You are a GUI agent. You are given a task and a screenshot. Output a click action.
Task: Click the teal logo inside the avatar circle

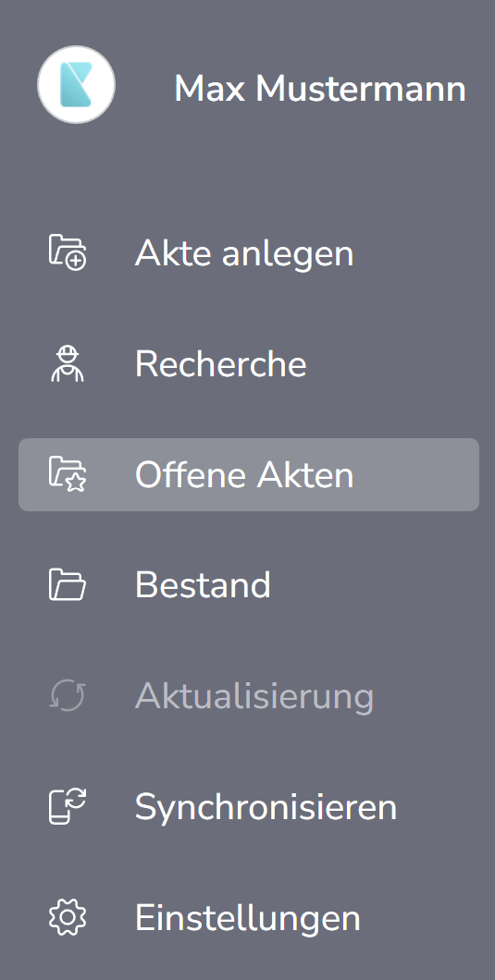[x=77, y=84]
